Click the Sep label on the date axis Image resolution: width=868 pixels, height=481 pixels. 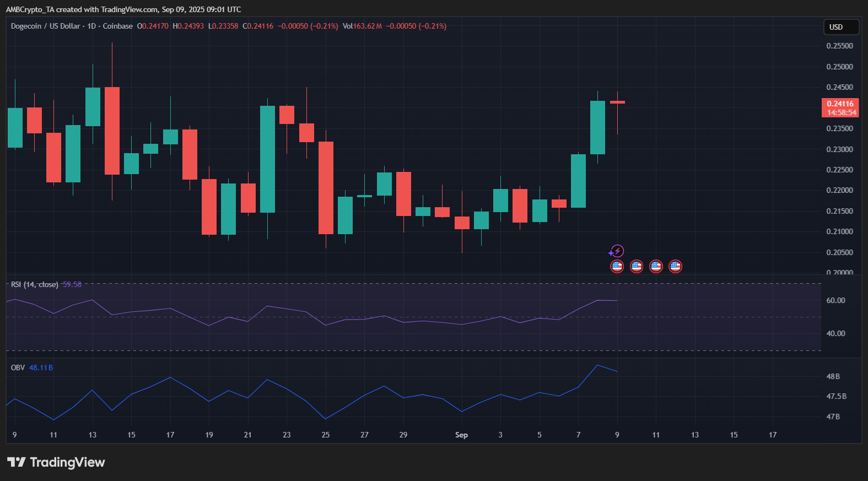(x=461, y=435)
